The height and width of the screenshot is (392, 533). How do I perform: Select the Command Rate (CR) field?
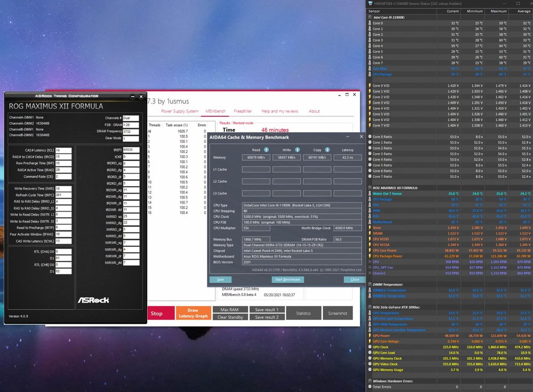coord(63,177)
